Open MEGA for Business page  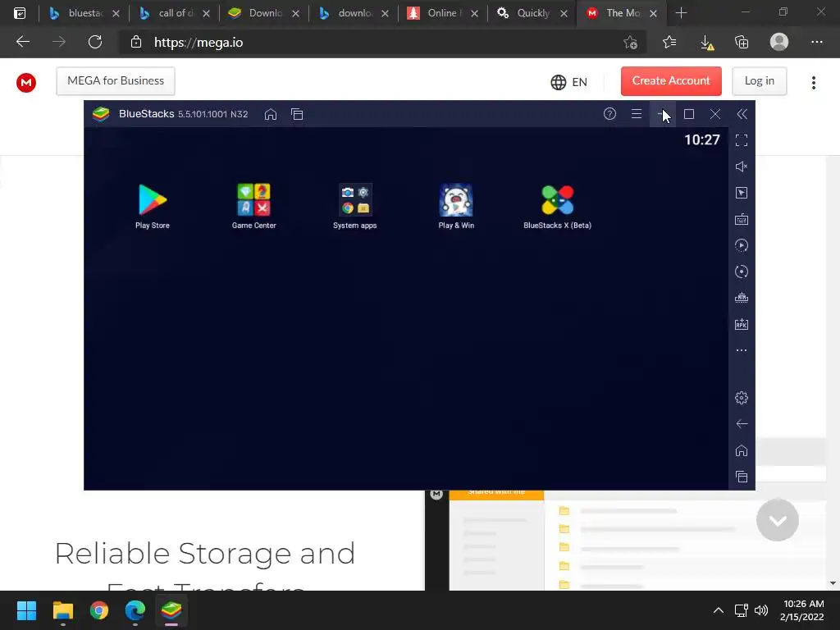coord(116,81)
